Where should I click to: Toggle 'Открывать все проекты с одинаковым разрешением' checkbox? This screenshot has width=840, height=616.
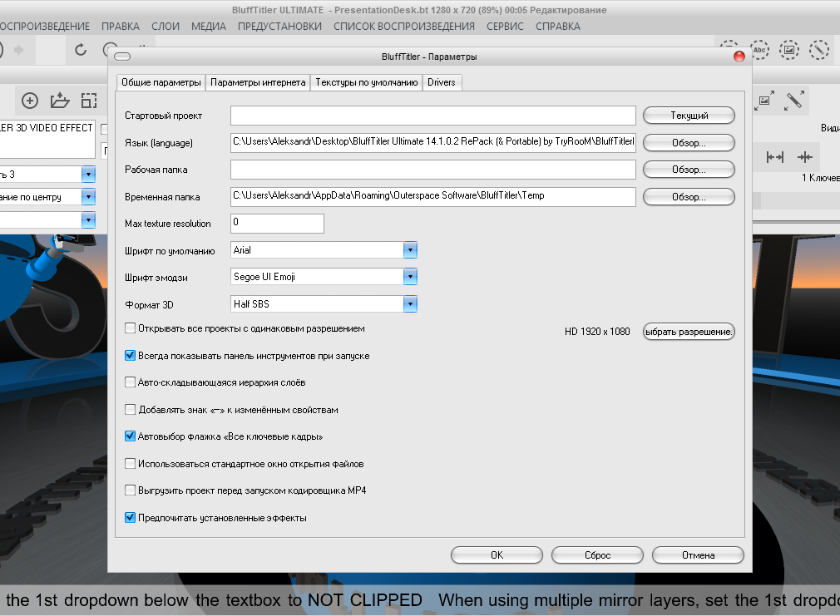131,328
